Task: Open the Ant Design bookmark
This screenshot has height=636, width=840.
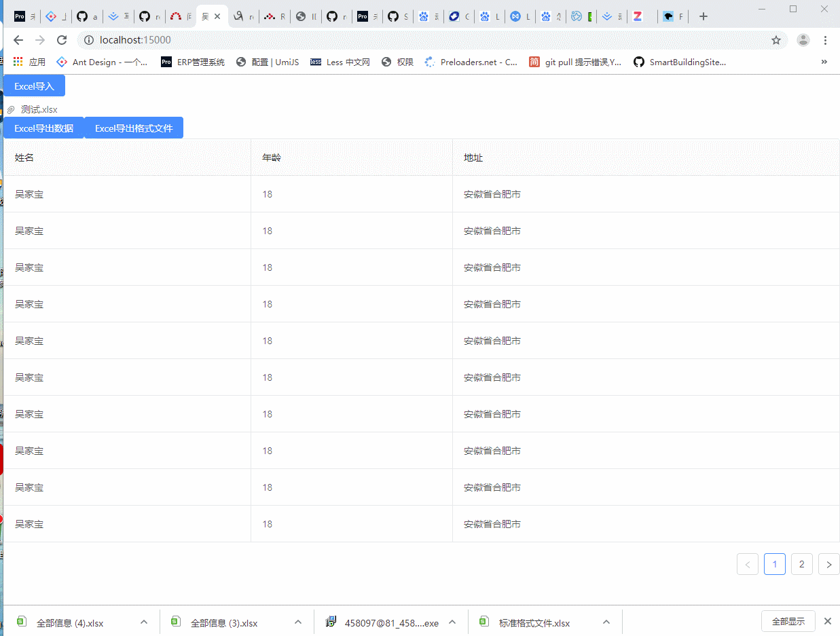Action: tap(102, 62)
